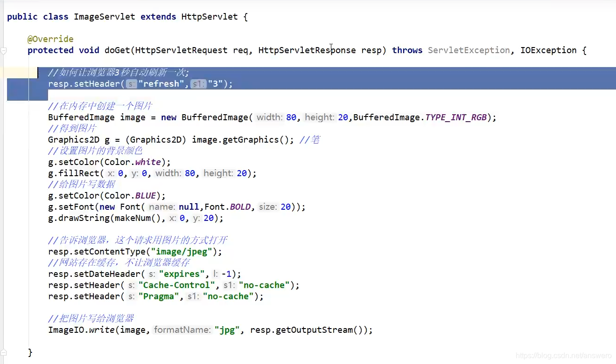Click fold-end marker beside method's closing brace

(3, 352)
